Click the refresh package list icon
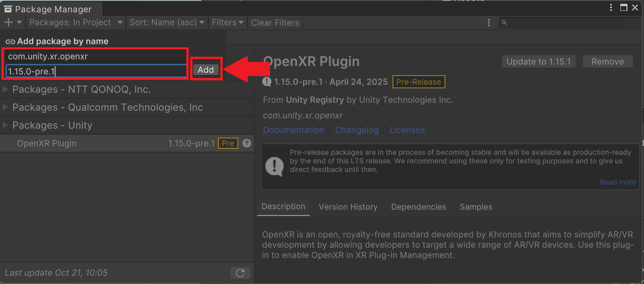Viewport: 644px width, 284px height. [x=240, y=273]
